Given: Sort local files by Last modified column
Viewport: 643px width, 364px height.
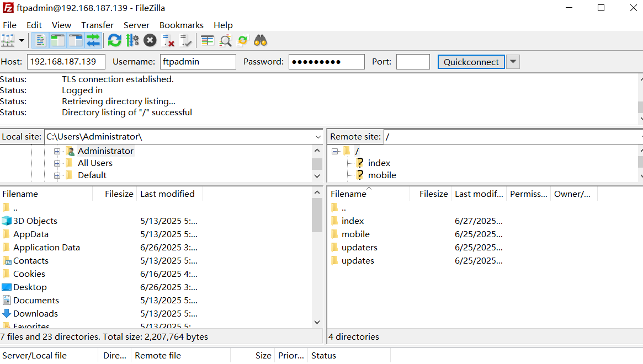Looking at the screenshot, I should click(170, 194).
